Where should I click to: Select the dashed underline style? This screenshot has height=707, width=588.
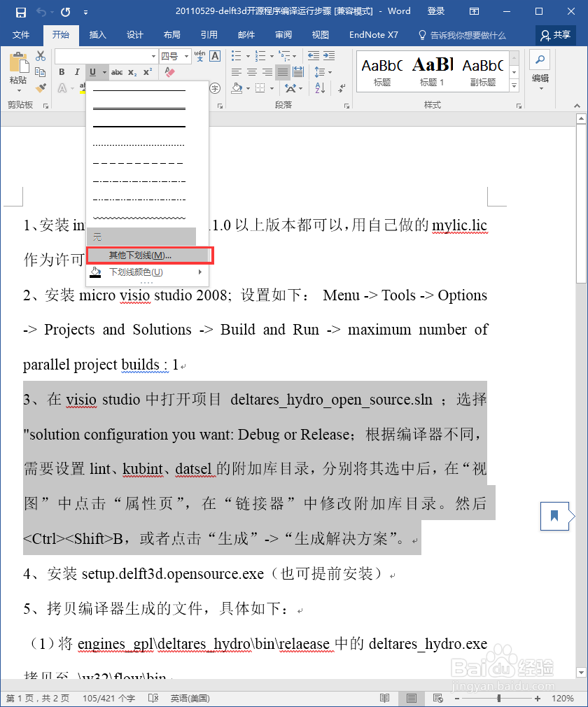point(137,163)
